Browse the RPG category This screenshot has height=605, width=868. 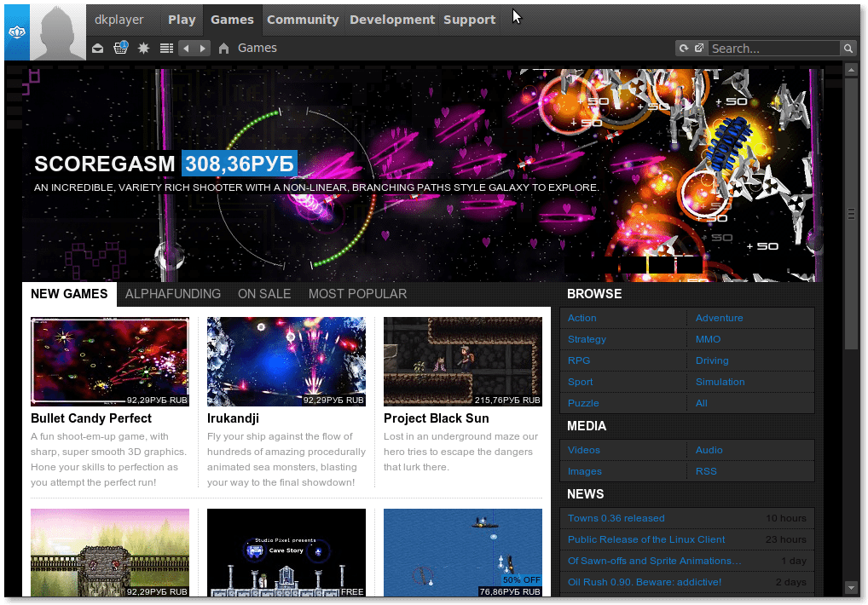(x=578, y=360)
